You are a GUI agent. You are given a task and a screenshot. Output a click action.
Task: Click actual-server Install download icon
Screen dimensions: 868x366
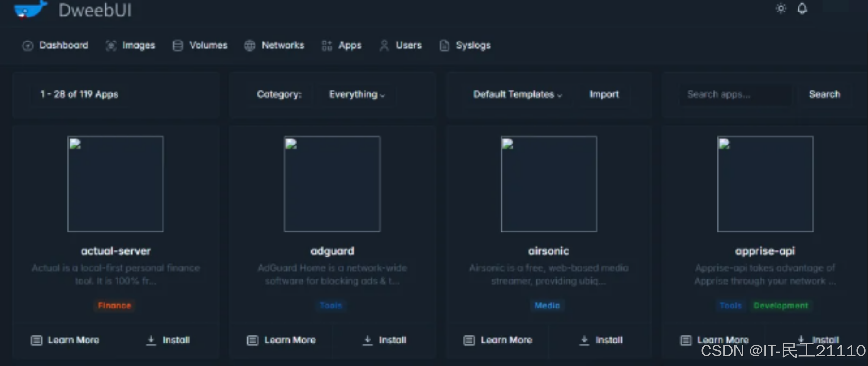[x=151, y=340]
